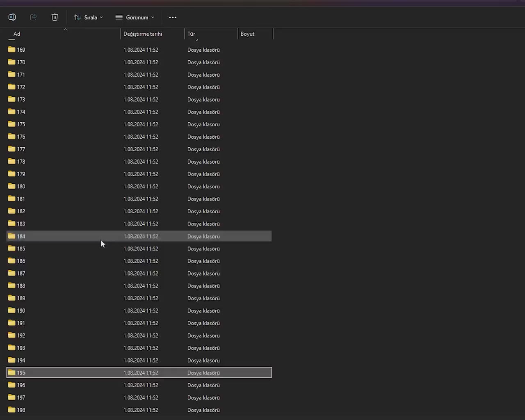Select the folder row named 195
This screenshot has height=420, width=525.
coord(139,373)
